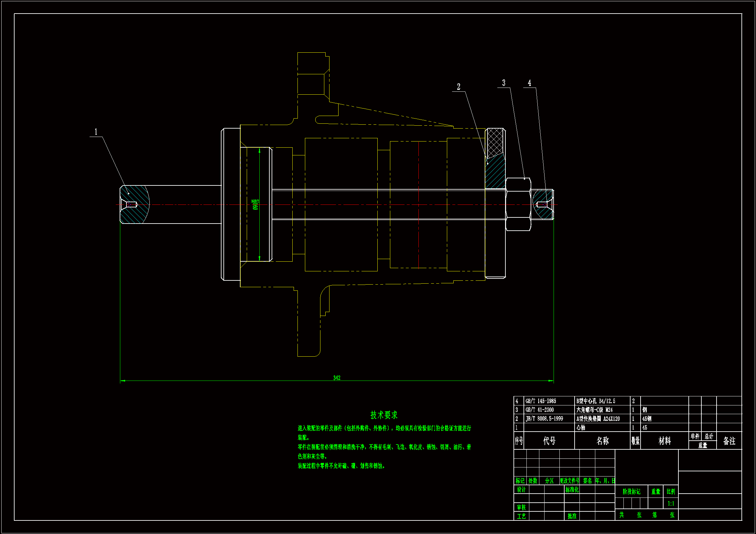The width and height of the screenshot is (756, 534).
Task: Select the 1:1 scale value cell
Action: [671, 503]
